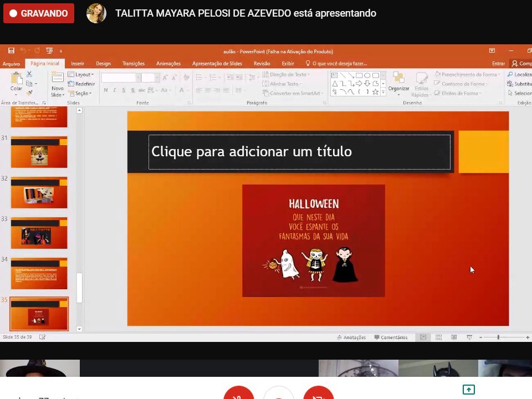Switch to Reading view icon
This screenshot has width=532, height=399.
(x=454, y=337)
